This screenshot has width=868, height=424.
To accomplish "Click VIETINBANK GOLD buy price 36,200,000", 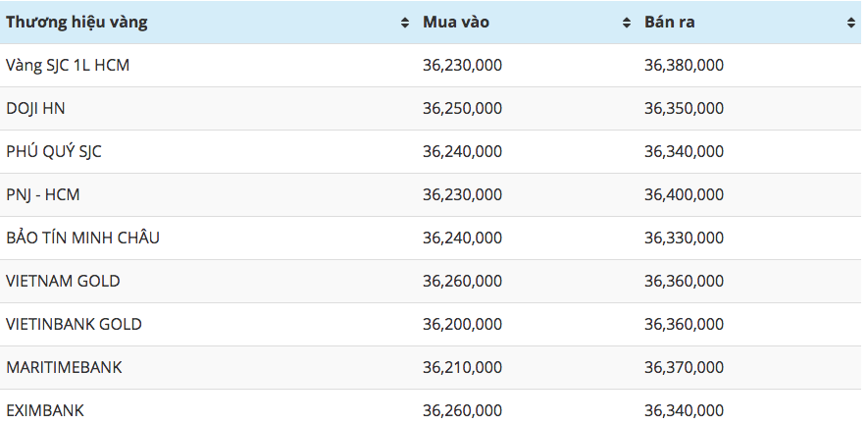I will tap(462, 325).
